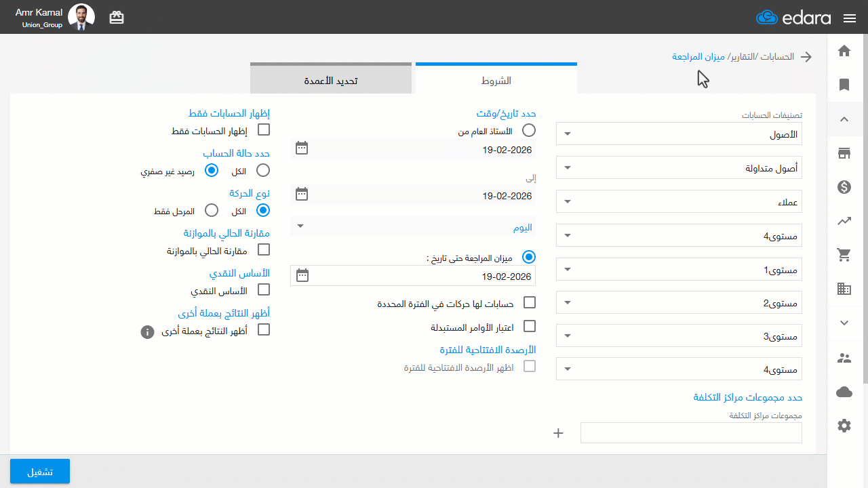Open the shopping cart icon in sidebar
The image size is (868, 488).
pyautogui.click(x=844, y=255)
